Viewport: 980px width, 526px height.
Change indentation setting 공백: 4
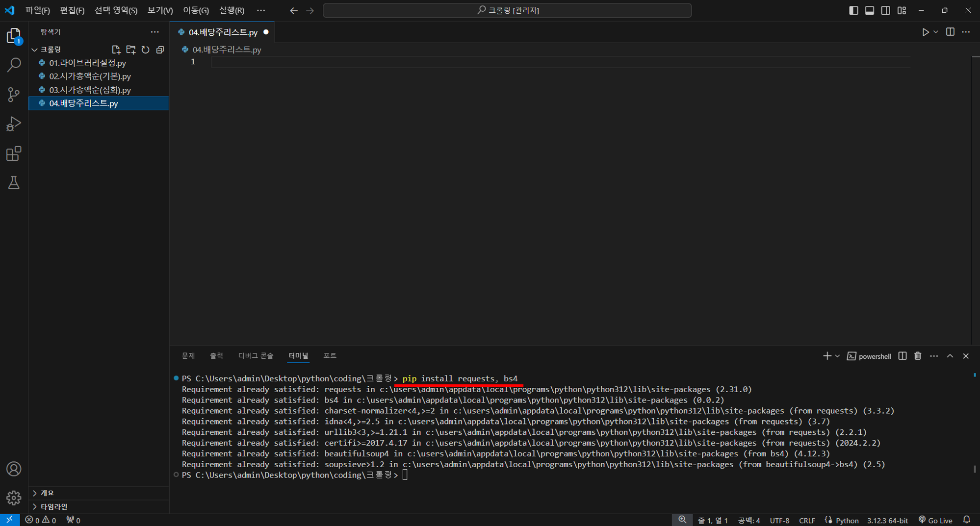pos(749,520)
